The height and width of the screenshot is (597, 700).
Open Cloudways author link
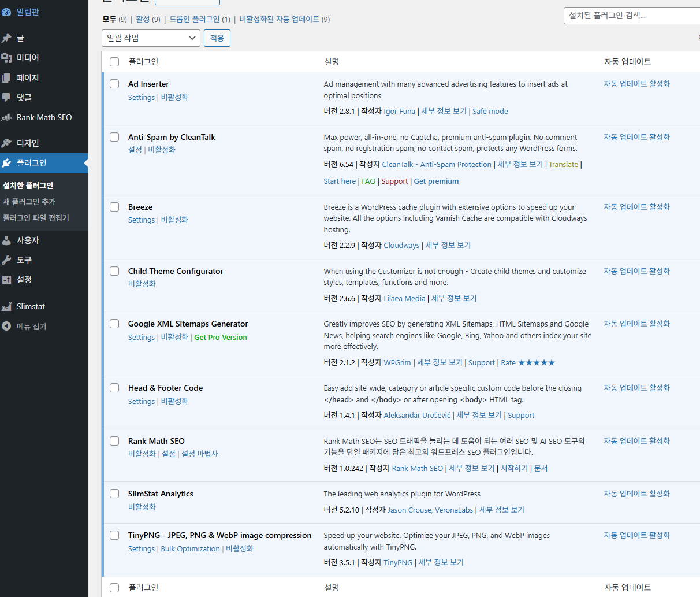pyautogui.click(x=401, y=246)
